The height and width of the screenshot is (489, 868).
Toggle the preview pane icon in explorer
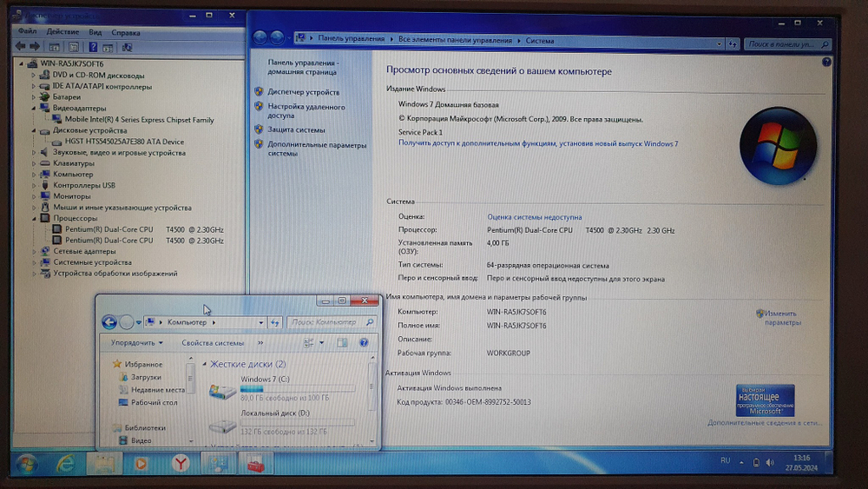342,343
